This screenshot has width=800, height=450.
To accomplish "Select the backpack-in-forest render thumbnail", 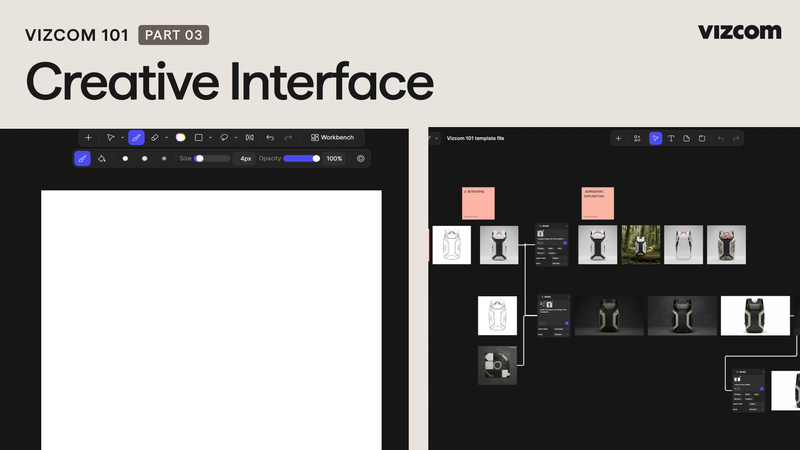I will click(641, 245).
